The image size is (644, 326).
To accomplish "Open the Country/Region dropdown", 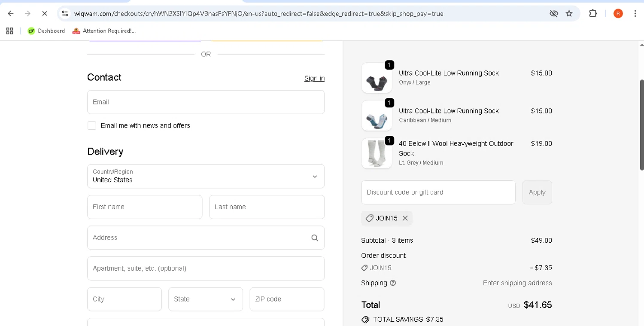I will pyautogui.click(x=206, y=176).
